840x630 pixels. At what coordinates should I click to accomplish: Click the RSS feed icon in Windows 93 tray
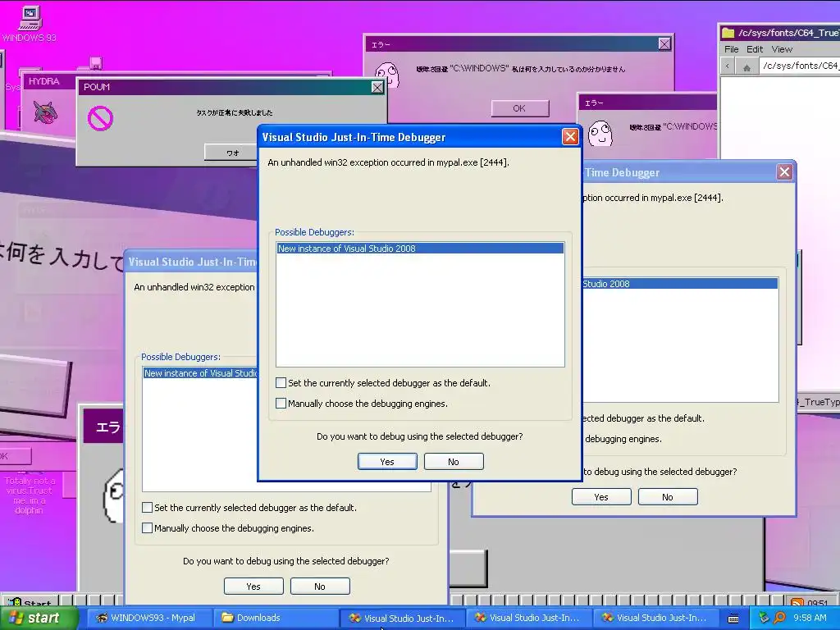click(797, 603)
